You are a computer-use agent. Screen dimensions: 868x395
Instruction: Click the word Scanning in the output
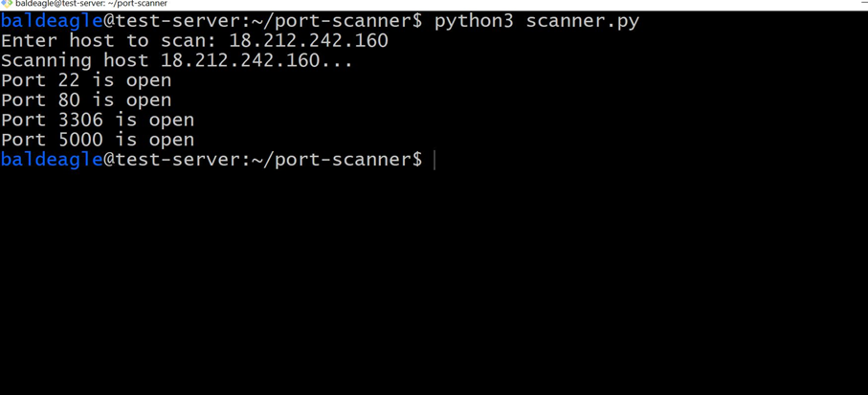pos(46,60)
